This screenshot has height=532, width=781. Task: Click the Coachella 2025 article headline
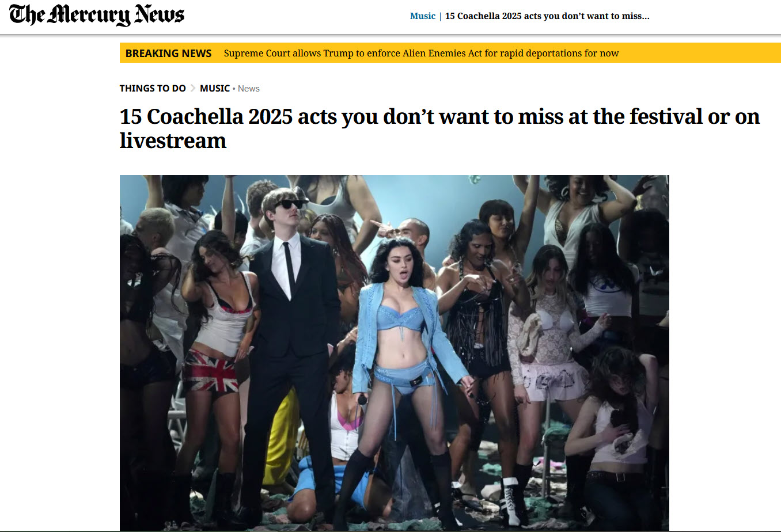click(439, 128)
